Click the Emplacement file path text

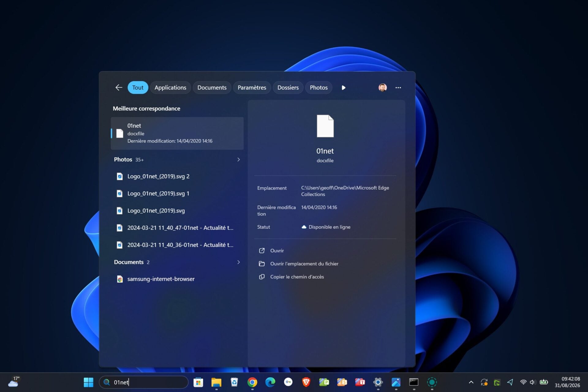coord(345,191)
